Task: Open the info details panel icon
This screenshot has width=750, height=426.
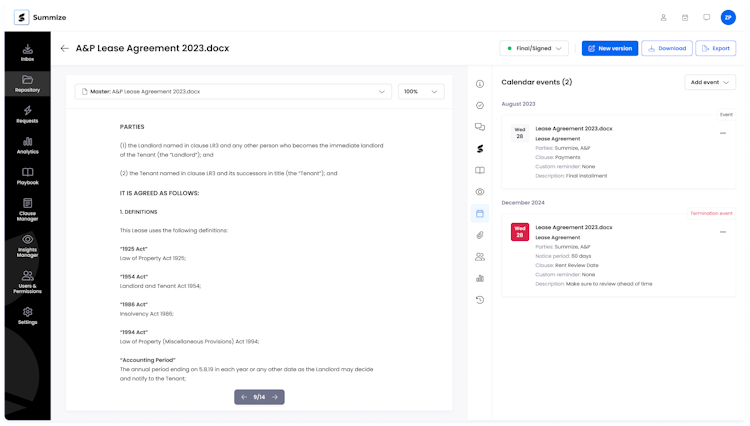Action: [480, 84]
